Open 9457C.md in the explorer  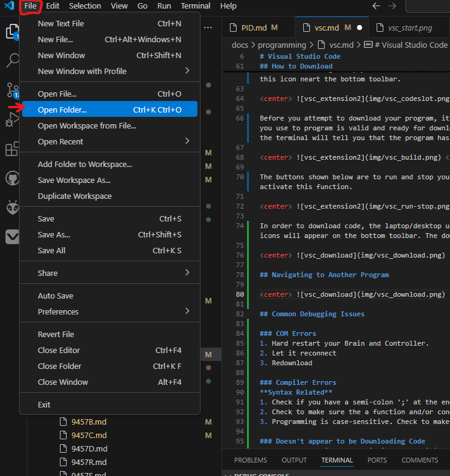point(89,435)
